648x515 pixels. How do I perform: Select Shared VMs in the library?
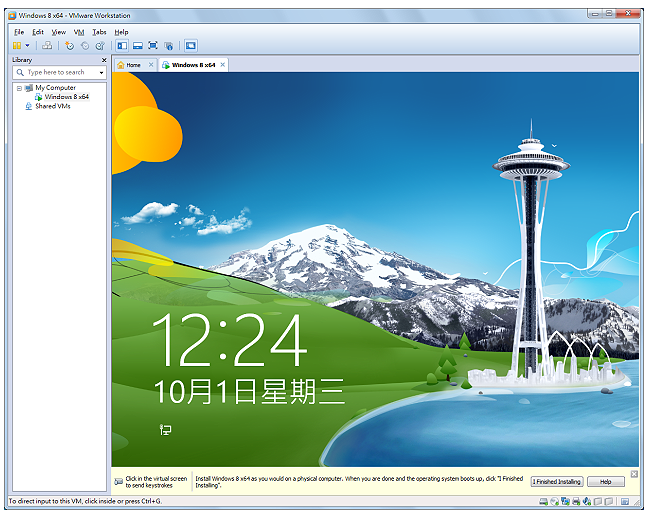pyautogui.click(x=52, y=106)
